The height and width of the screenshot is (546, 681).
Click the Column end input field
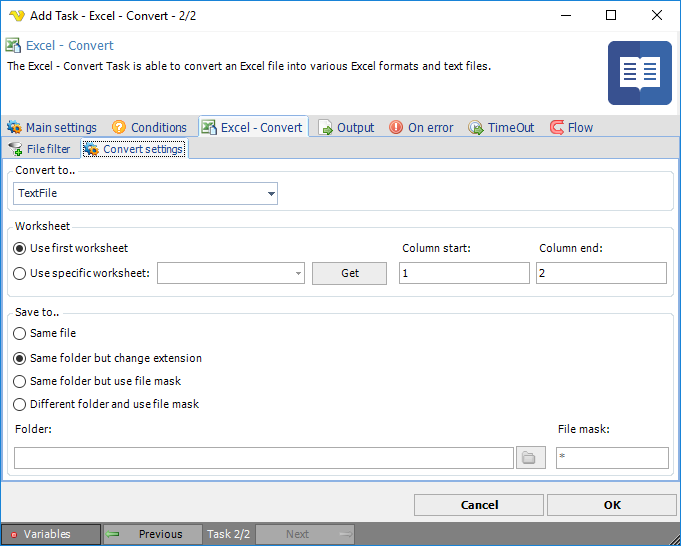(x=601, y=273)
